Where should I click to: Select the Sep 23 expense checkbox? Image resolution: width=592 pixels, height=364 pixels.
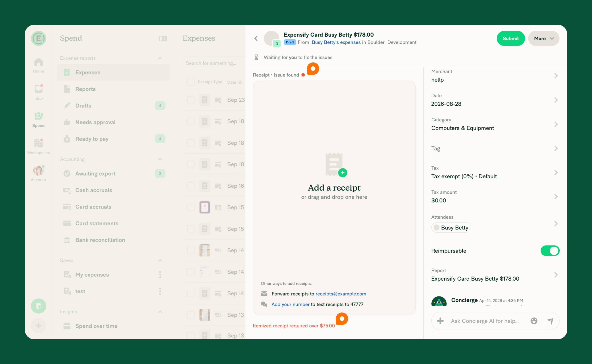click(x=191, y=100)
